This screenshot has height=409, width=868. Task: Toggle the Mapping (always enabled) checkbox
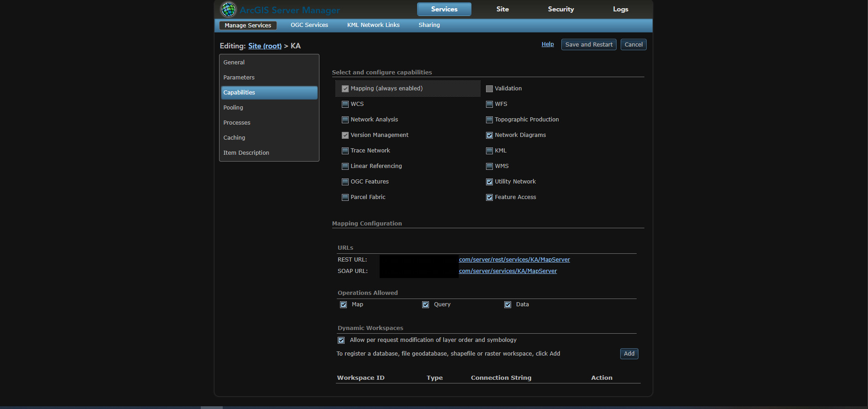click(345, 89)
